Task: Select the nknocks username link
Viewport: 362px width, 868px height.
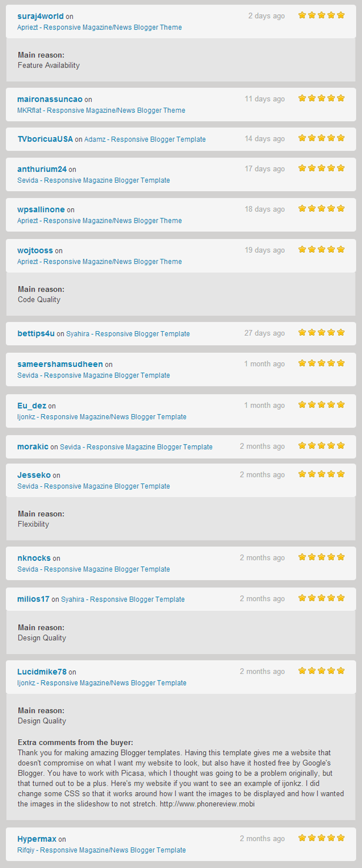Action: tap(34, 558)
